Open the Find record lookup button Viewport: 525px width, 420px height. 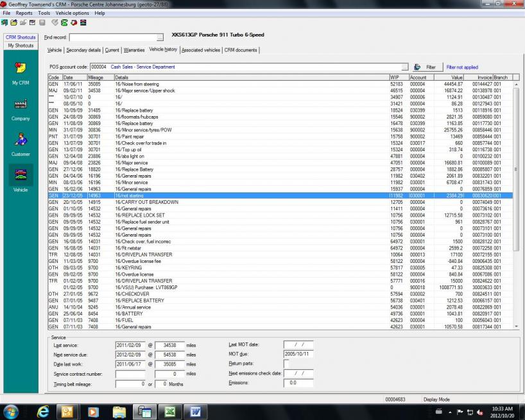160,38
